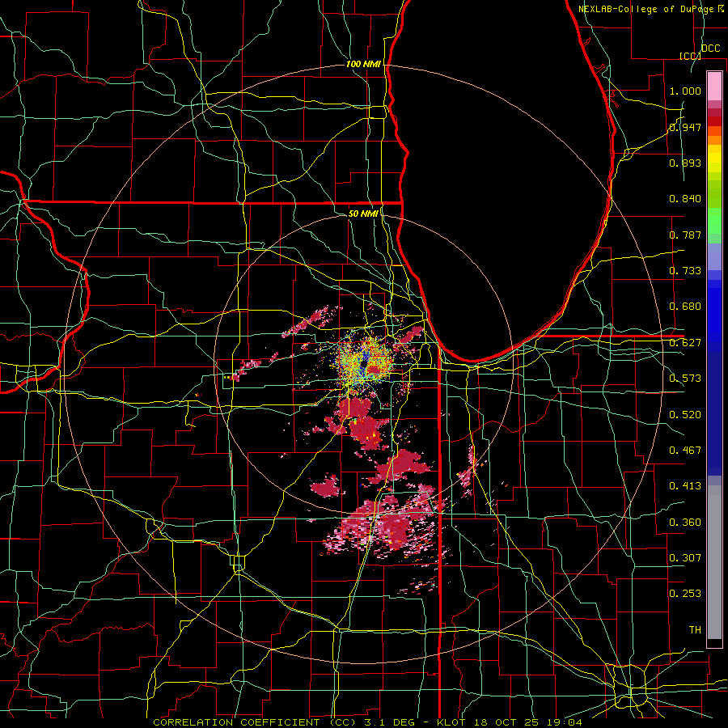Pick the bright green color bar segment
The image size is (728, 728).
coord(714,221)
